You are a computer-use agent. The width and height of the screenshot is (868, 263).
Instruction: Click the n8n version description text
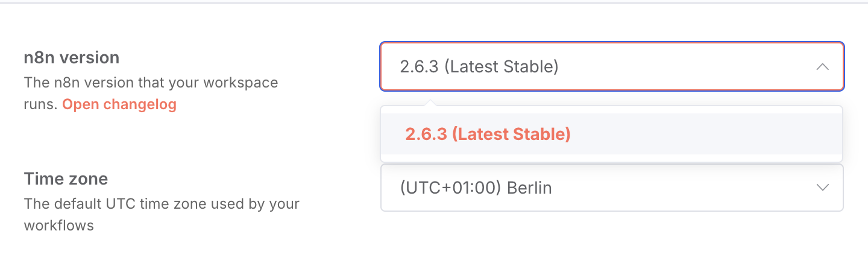click(x=151, y=82)
